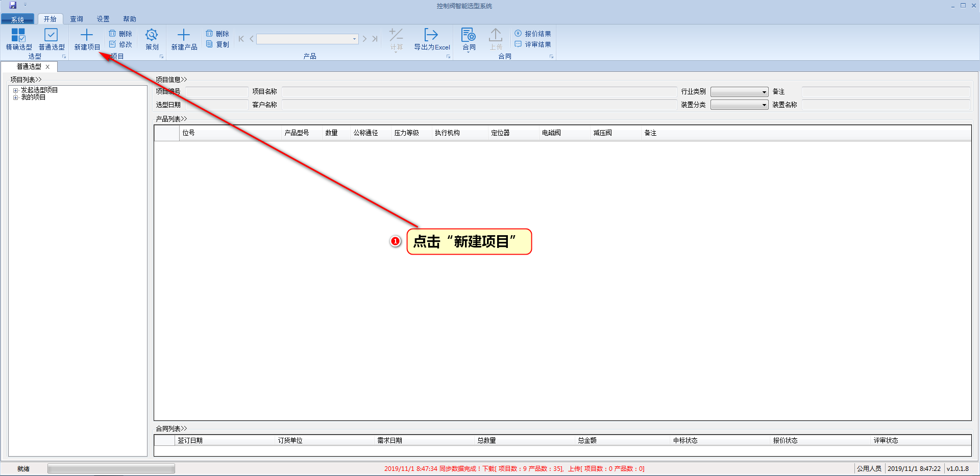980x476 pixels.
Task: Click the 项目名称 input field
Action: tap(479, 92)
